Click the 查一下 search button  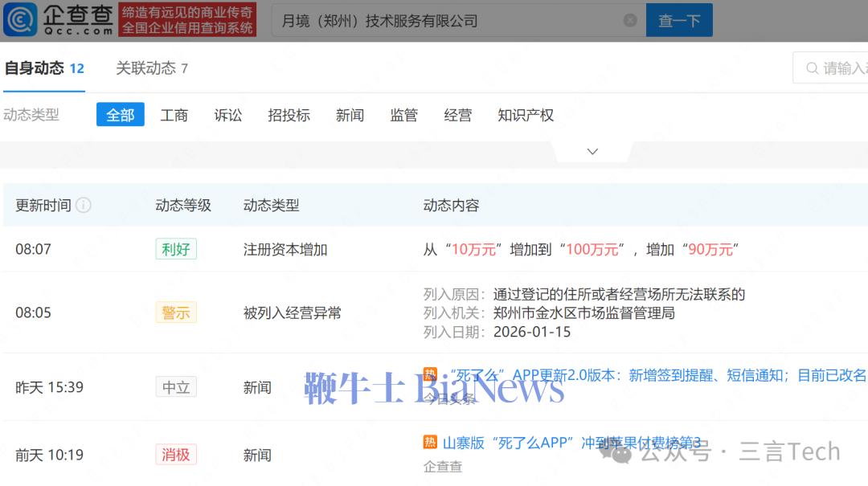(679, 20)
